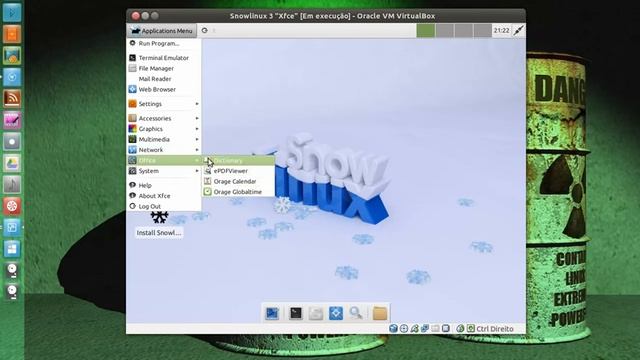The width and height of the screenshot is (640, 360).
Task: Launch the blue web browser icon in dock
Action: [336, 313]
